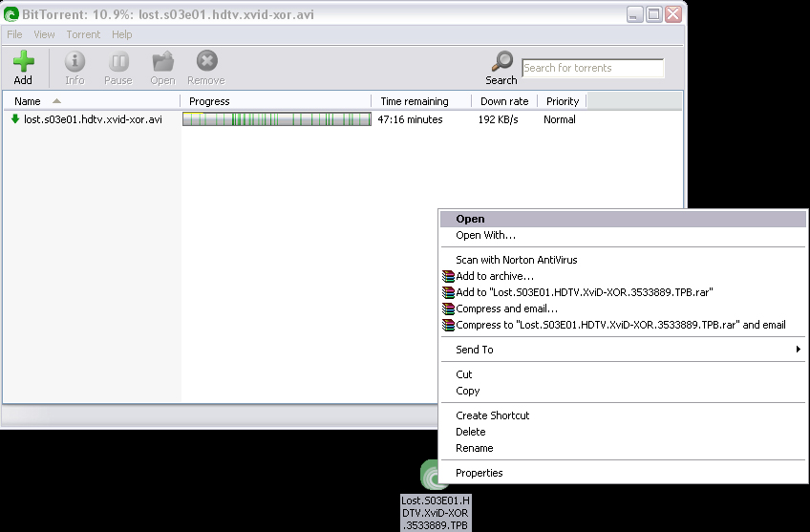
Task: Select Scan with Norton AntiVirus
Action: [x=623, y=260]
